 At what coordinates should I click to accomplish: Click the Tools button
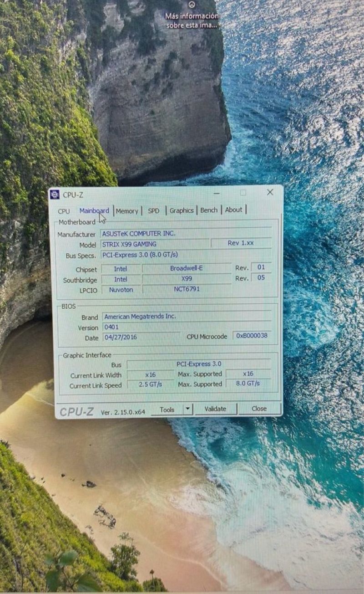[167, 410]
